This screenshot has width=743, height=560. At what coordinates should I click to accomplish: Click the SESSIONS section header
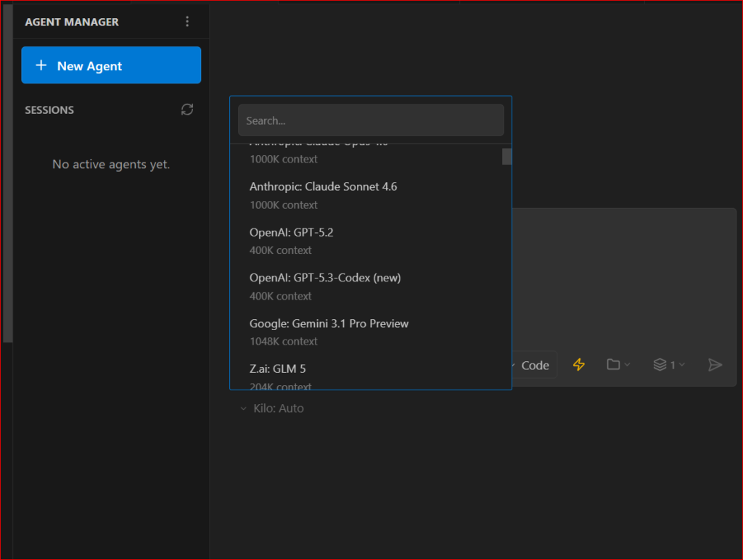click(49, 110)
